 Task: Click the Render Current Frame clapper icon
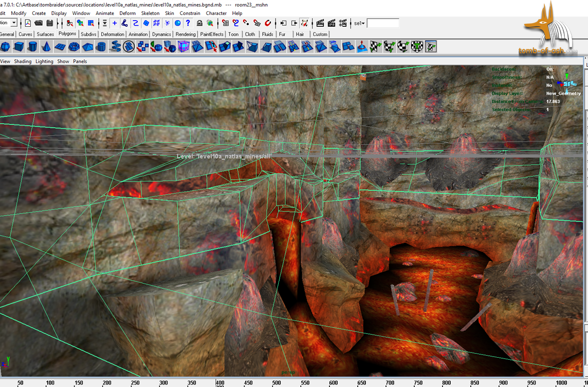(320, 23)
